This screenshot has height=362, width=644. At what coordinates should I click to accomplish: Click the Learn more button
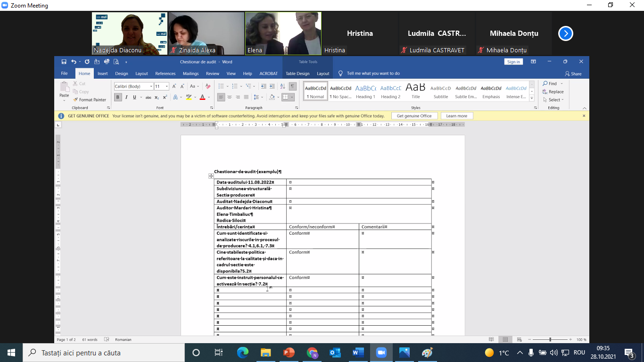[457, 116]
